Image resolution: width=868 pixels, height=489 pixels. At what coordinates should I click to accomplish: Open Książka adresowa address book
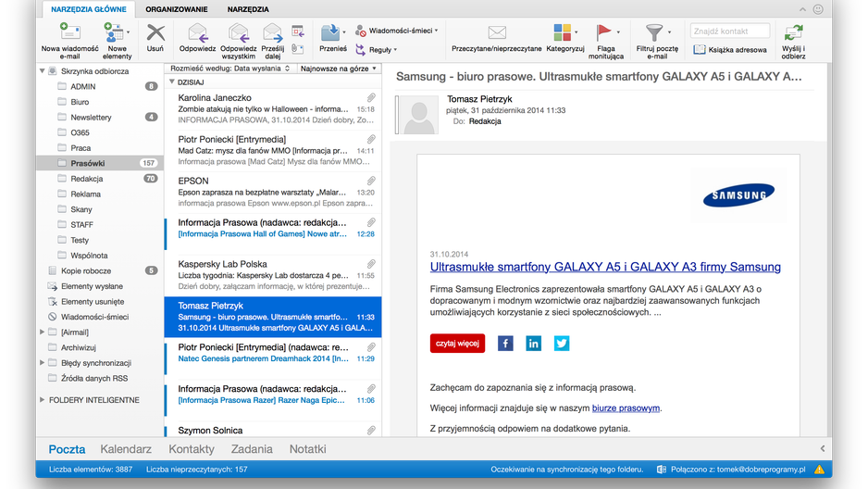click(730, 49)
